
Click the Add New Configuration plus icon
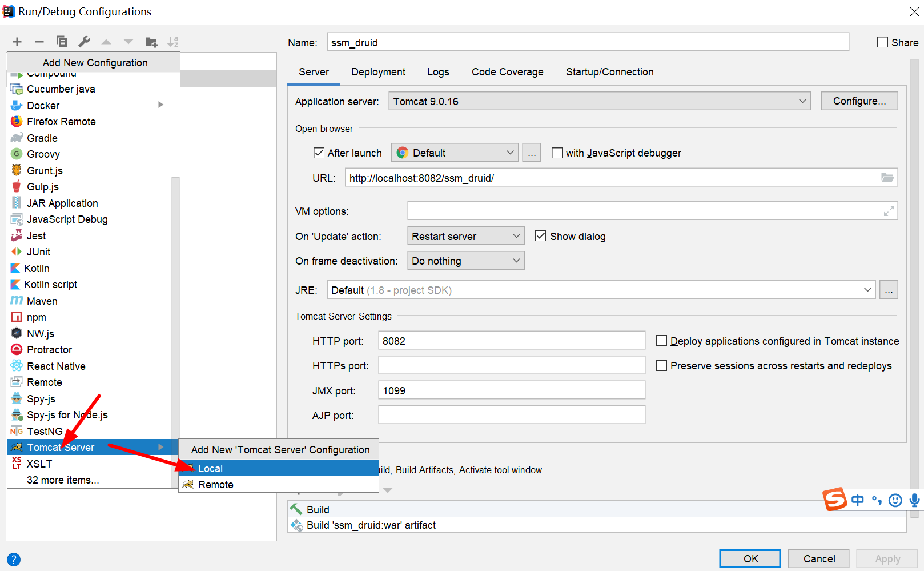[17, 42]
